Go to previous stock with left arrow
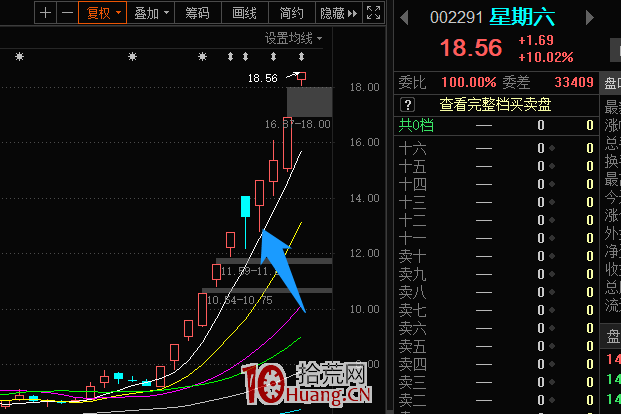621x414 pixels. point(404,17)
